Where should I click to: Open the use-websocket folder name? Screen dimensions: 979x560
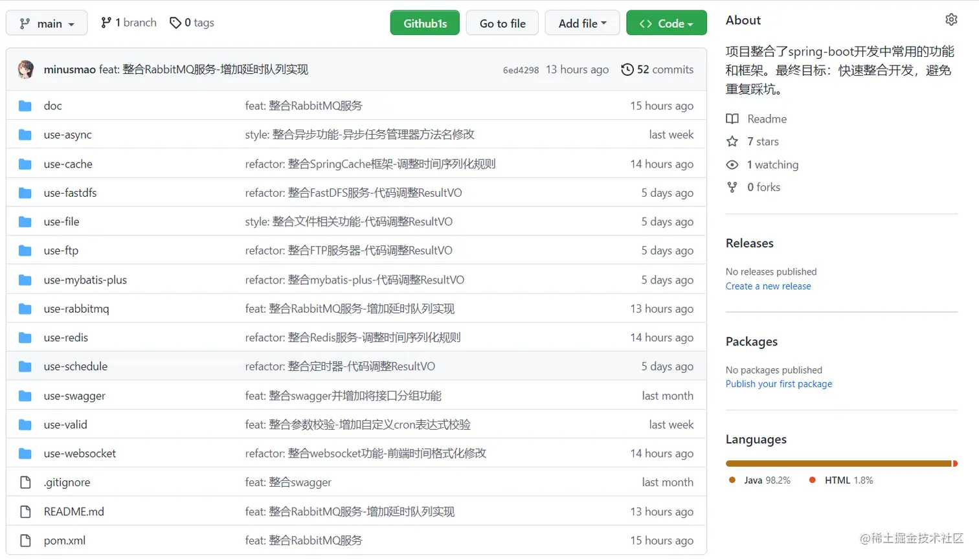[x=80, y=453]
